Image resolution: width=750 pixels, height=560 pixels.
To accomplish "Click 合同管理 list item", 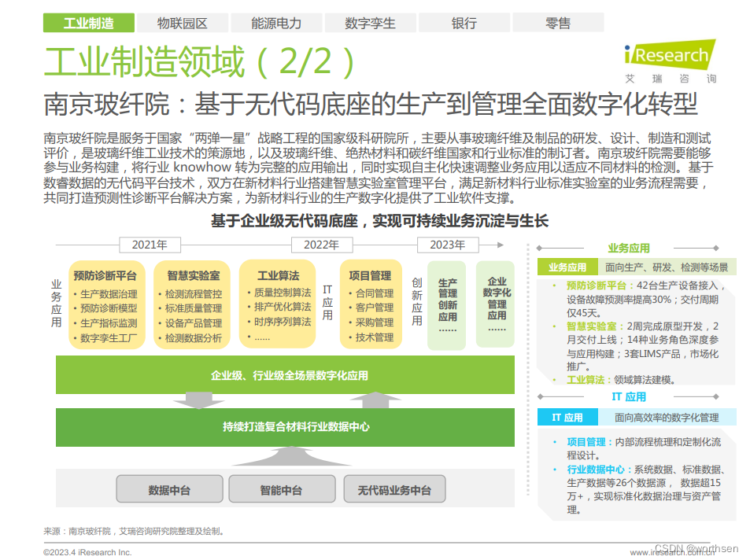I will 375,293.
